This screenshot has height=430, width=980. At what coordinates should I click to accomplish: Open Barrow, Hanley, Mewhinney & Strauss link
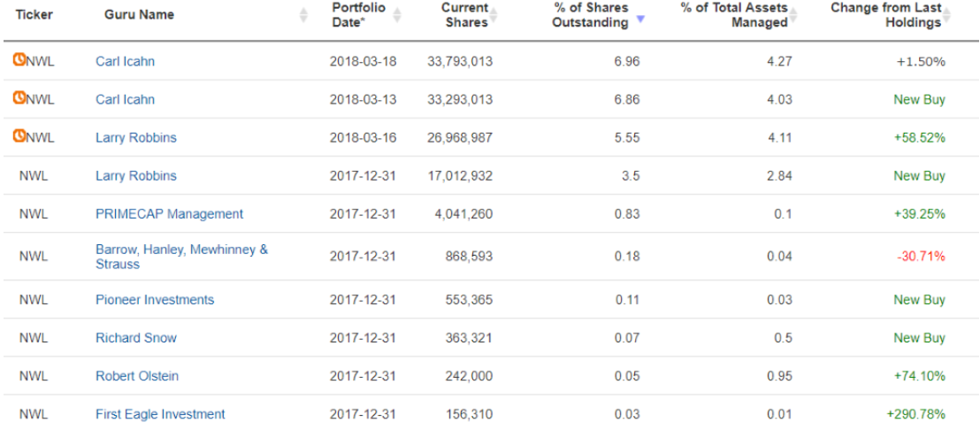pyautogui.click(x=182, y=257)
